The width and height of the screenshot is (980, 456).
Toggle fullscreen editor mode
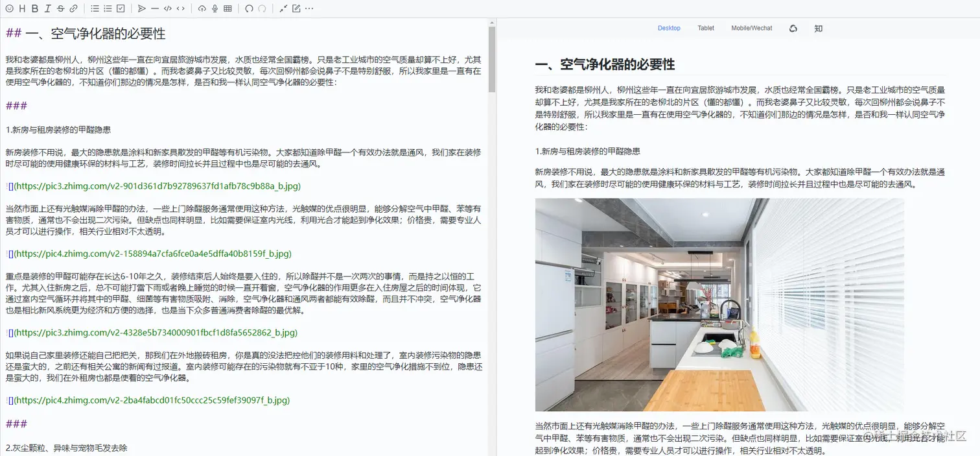pos(283,8)
